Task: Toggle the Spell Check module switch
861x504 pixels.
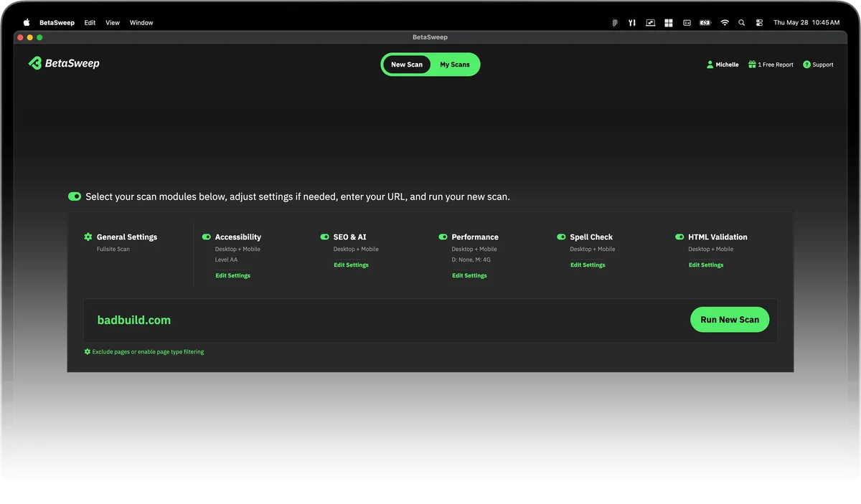Action: tap(562, 237)
